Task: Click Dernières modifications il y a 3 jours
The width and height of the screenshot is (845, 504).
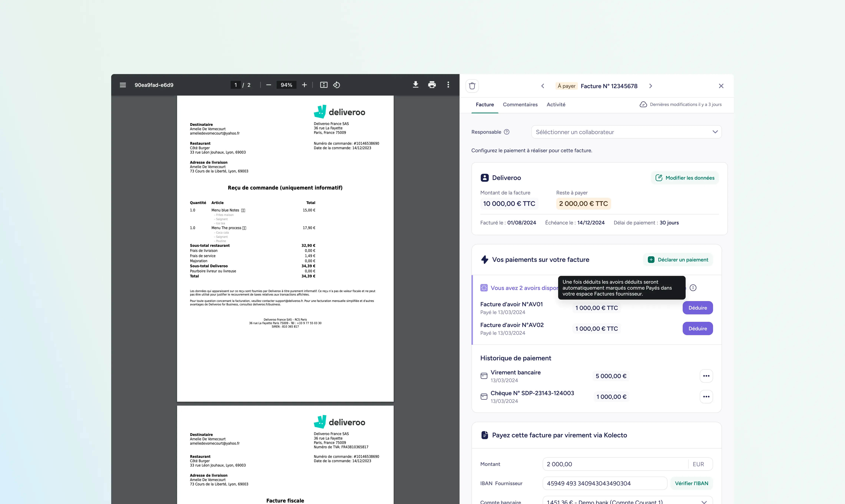Action: pos(685,105)
